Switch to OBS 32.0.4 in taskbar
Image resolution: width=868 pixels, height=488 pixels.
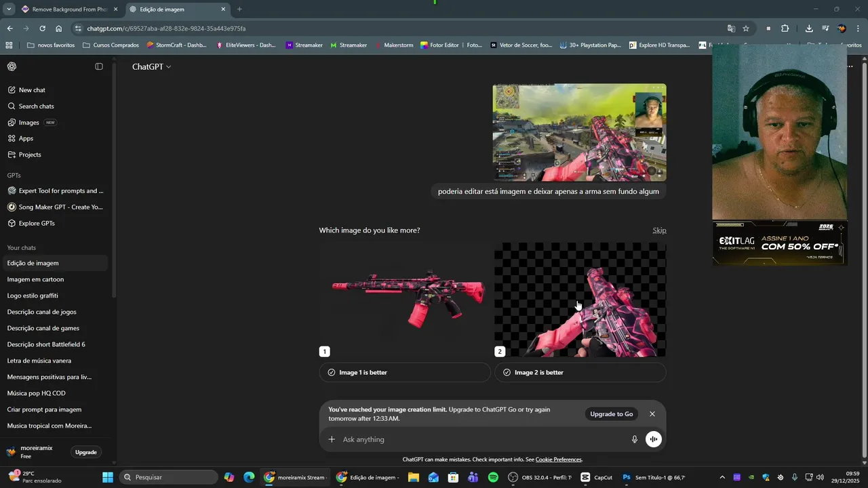(540, 477)
